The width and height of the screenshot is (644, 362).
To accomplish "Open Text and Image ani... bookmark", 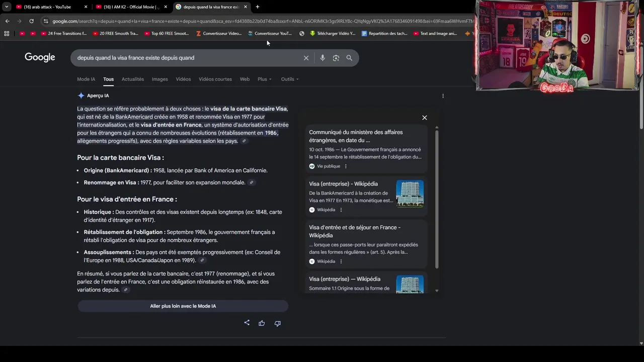I will 435,34.
